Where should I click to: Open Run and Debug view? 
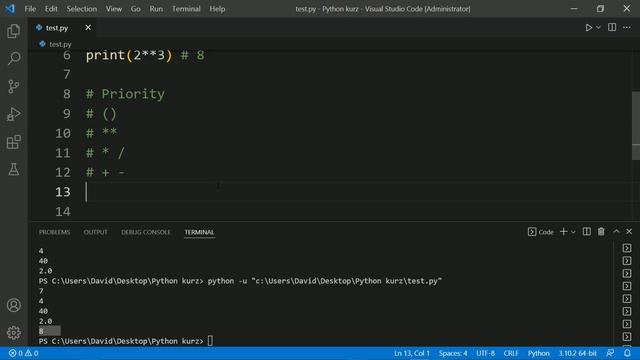pyautogui.click(x=13, y=114)
